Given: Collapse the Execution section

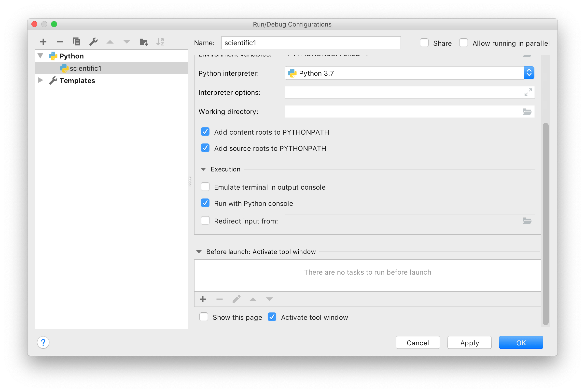Looking at the screenshot, I should [204, 169].
